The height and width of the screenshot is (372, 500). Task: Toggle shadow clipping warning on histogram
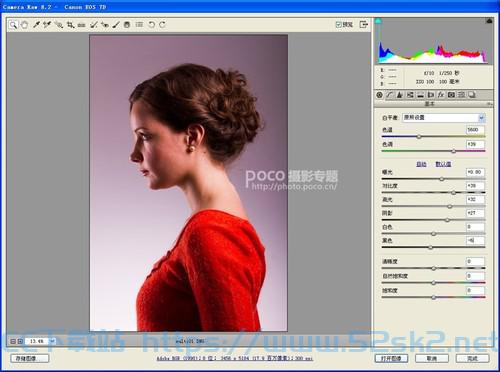pyautogui.click(x=378, y=21)
